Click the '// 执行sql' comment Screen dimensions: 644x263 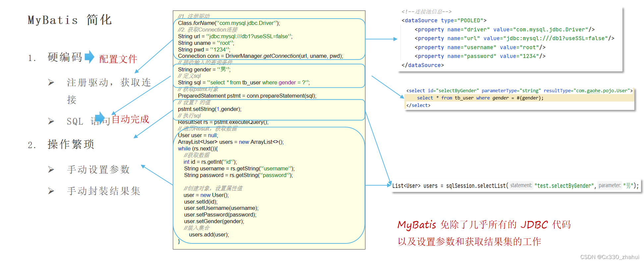[x=189, y=116]
